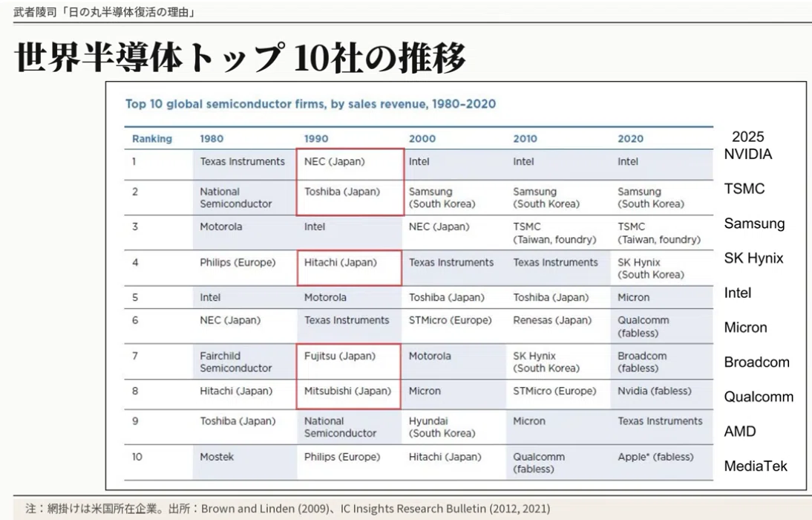Click 'Samsung' in the 2025 list
Image resolution: width=812 pixels, height=520 pixels.
(x=755, y=224)
